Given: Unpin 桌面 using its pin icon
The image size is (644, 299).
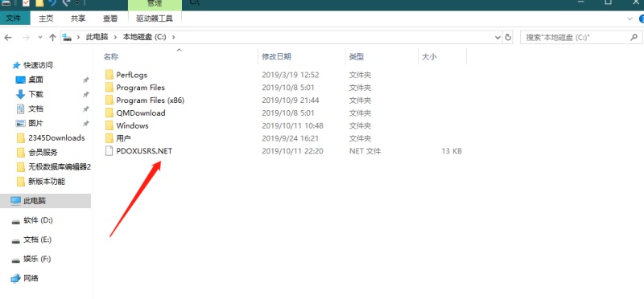Looking at the screenshot, I should coord(86,80).
